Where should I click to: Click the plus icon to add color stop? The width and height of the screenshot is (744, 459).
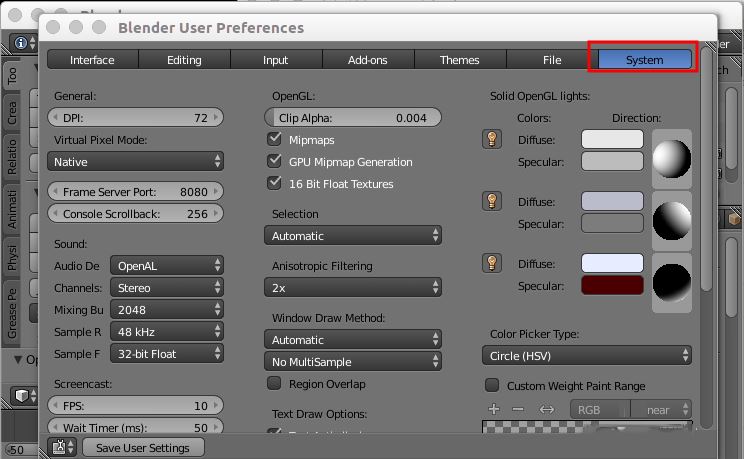[494, 409]
